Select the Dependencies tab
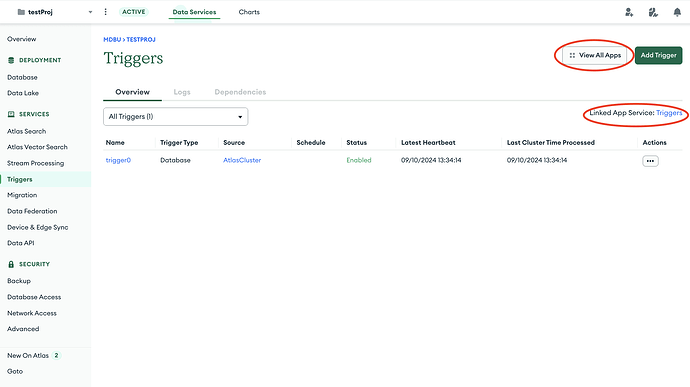This screenshot has height=387, width=690. point(240,92)
